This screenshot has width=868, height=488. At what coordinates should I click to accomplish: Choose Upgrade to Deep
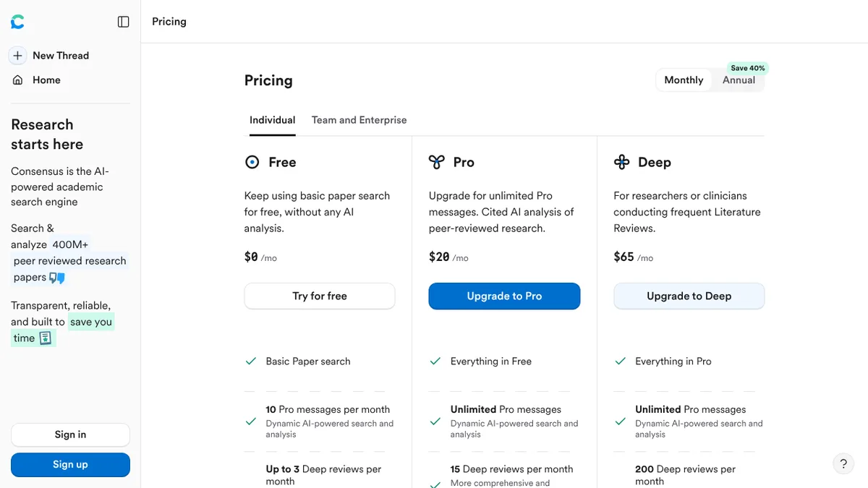[x=689, y=296]
